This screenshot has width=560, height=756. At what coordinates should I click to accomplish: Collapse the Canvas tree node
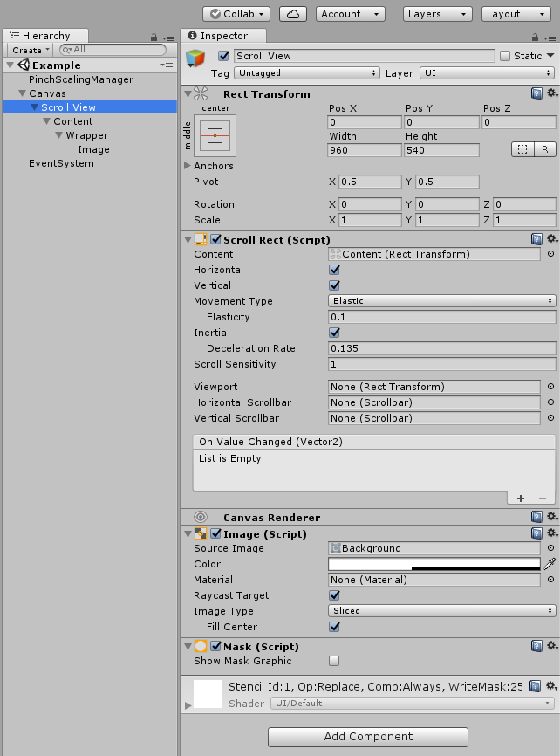click(22, 93)
